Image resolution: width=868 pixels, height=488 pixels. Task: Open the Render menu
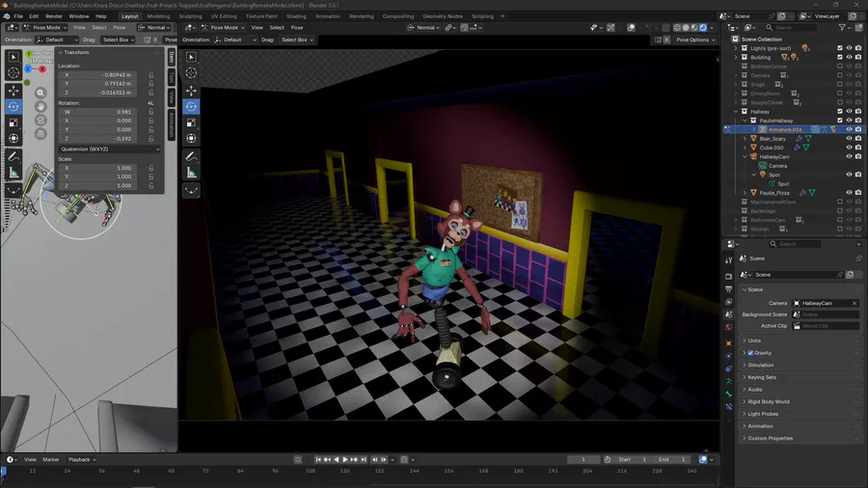54,16
